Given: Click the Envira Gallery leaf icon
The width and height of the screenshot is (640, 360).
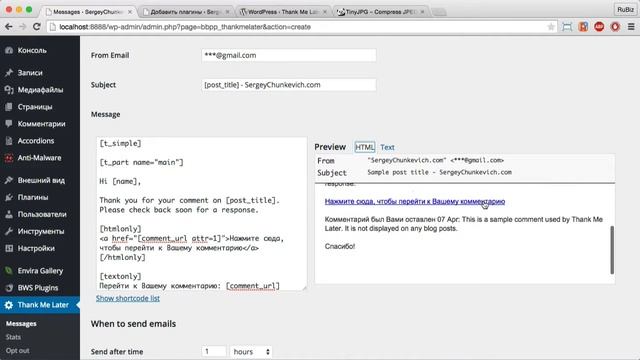Looking at the screenshot, I should [x=9, y=271].
